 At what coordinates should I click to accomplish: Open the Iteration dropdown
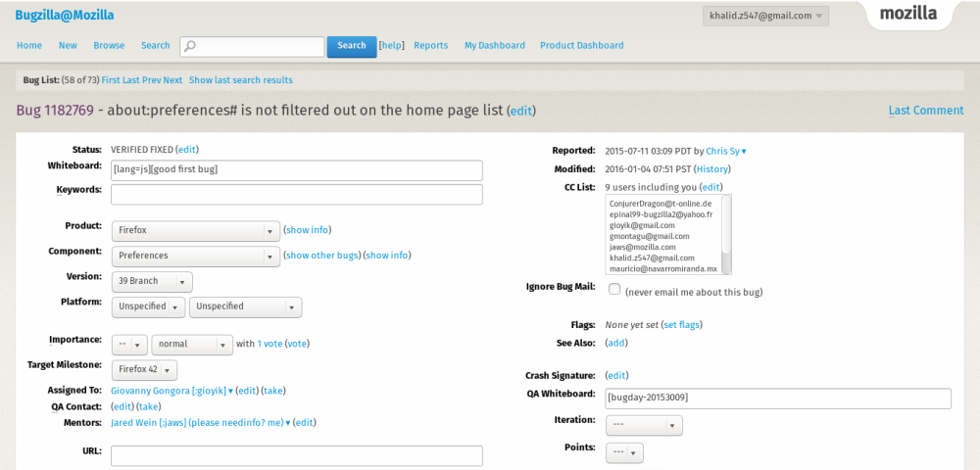point(644,425)
